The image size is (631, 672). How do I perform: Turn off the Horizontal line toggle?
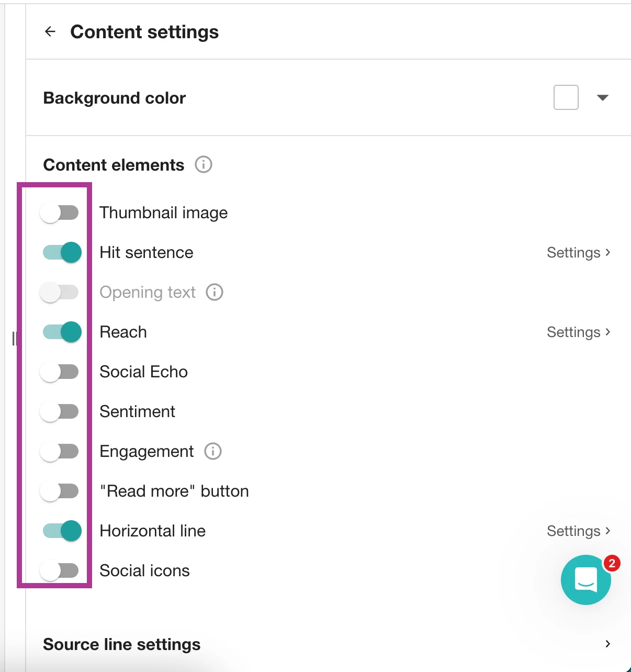[62, 531]
